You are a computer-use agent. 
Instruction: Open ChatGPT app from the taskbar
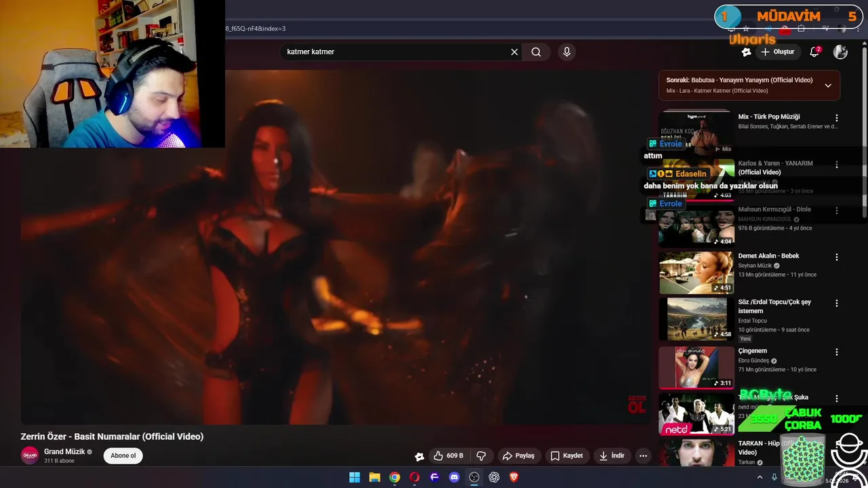click(x=494, y=477)
